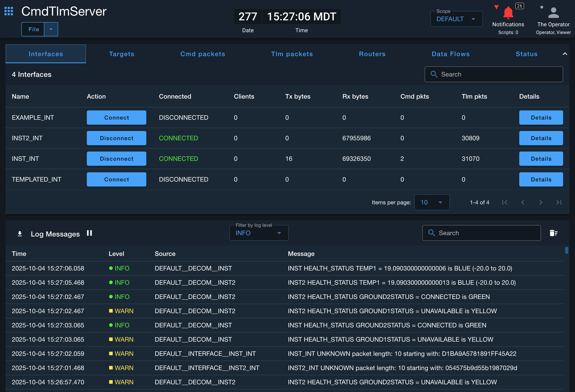Collapse the tabs panel chevron
The width and height of the screenshot is (575, 392).
(x=565, y=54)
